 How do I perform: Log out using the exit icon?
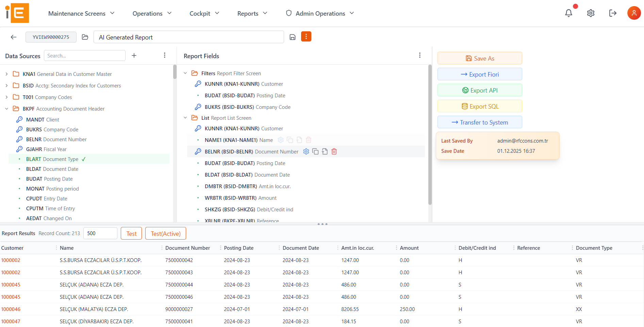[612, 13]
